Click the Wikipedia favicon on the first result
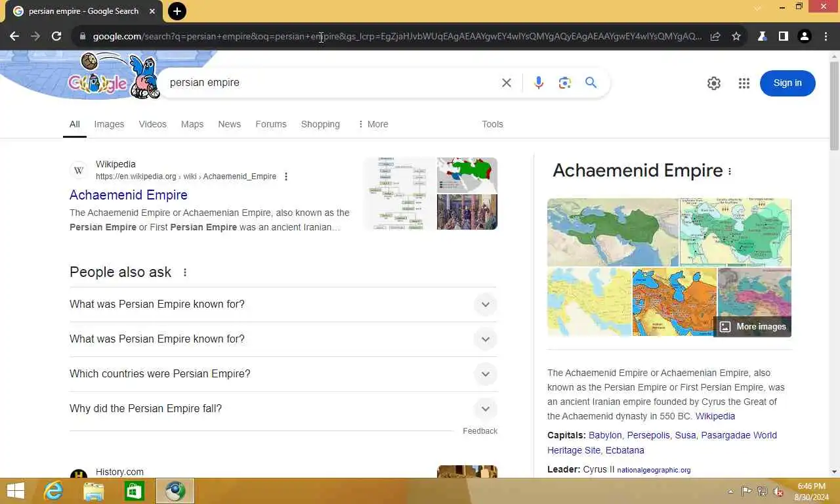 (79, 171)
